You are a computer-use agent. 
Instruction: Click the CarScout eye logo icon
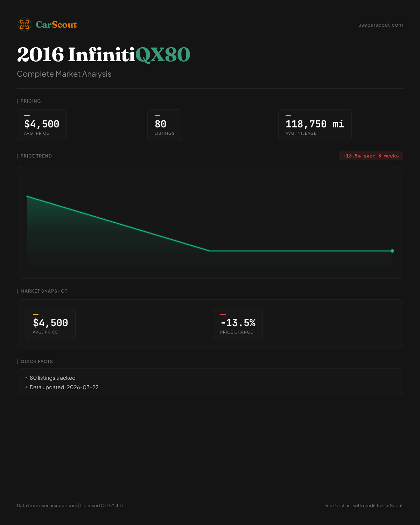click(x=24, y=24)
